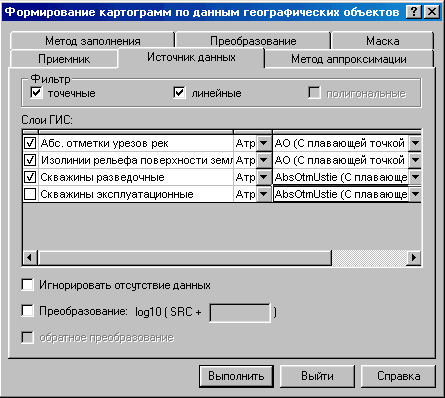Select the Источник данных tab
445x398 pixels.
click(191, 57)
